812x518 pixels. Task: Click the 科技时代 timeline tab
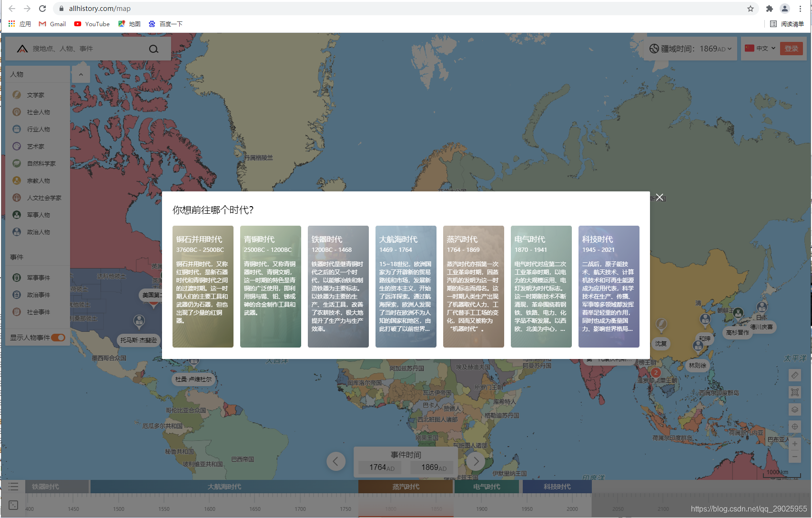click(x=557, y=487)
